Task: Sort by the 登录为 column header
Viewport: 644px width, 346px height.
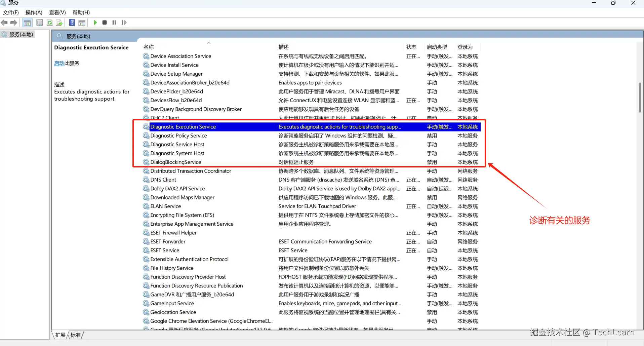Action: point(465,47)
